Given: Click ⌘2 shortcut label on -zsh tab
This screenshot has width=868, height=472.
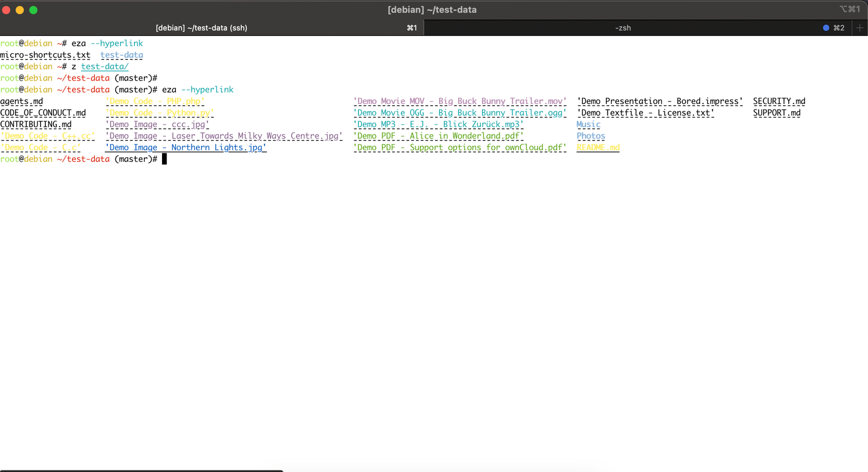Looking at the screenshot, I should [839, 28].
